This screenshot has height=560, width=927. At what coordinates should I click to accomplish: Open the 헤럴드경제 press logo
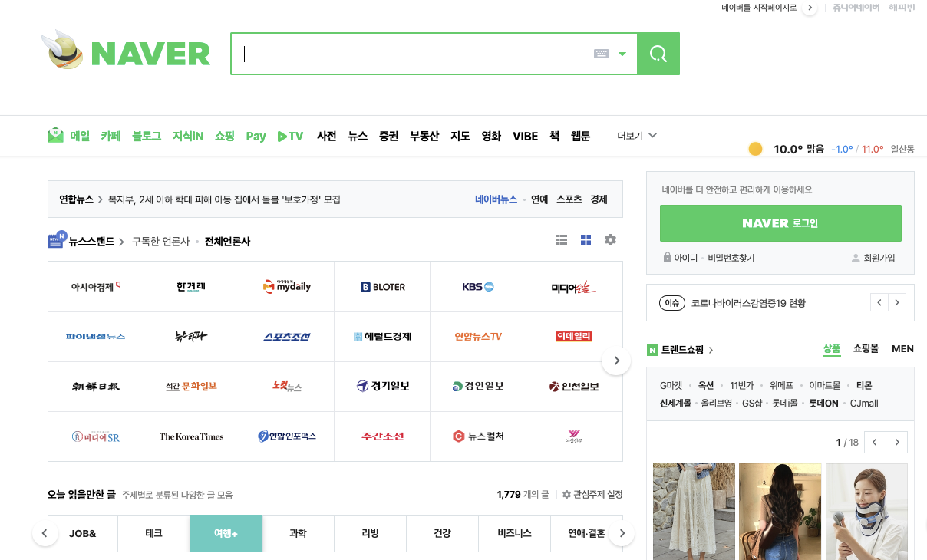pos(382,336)
